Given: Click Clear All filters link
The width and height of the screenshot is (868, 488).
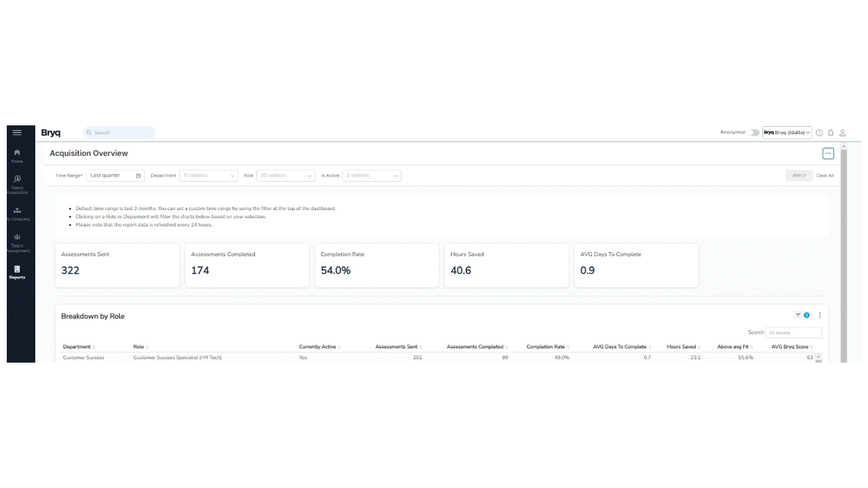Looking at the screenshot, I should point(825,176).
